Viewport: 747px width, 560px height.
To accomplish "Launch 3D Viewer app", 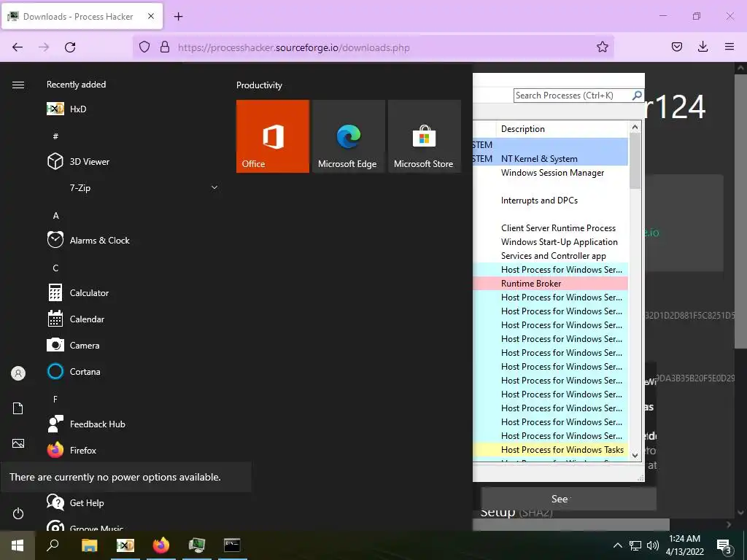I will (x=133, y=161).
